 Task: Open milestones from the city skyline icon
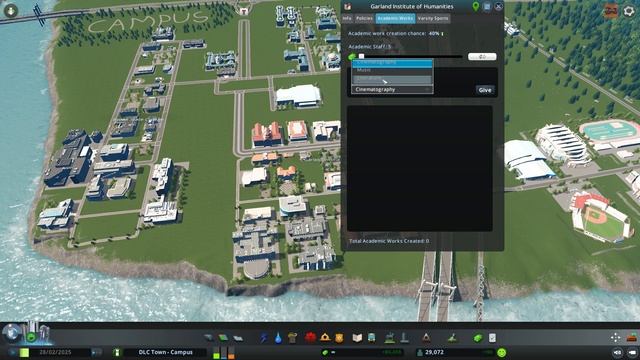(38, 333)
